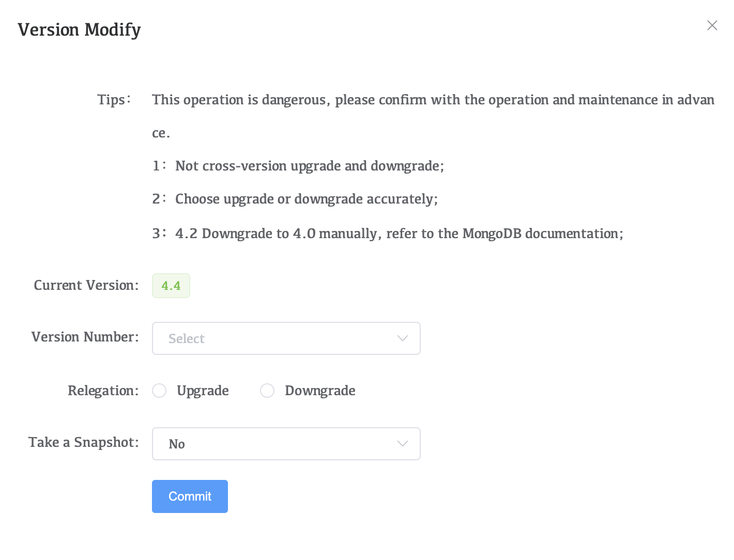734x560 pixels.
Task: Select the Downgrade radio button
Action: [x=267, y=391]
